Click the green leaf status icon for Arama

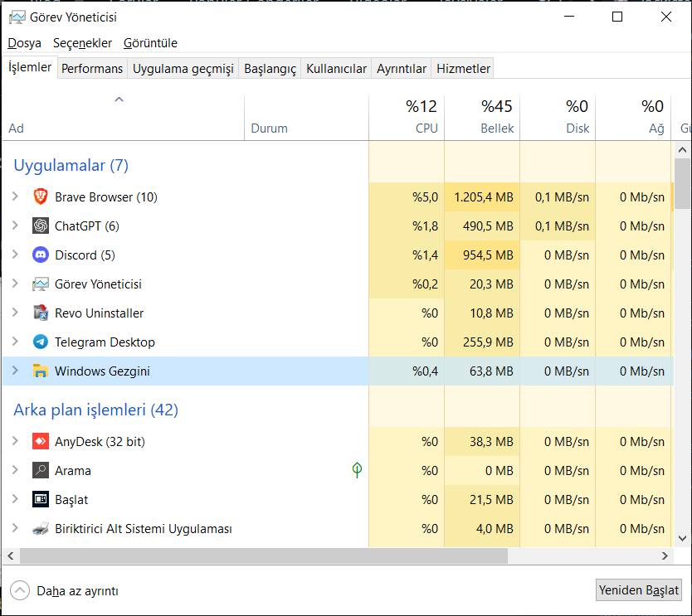357,470
